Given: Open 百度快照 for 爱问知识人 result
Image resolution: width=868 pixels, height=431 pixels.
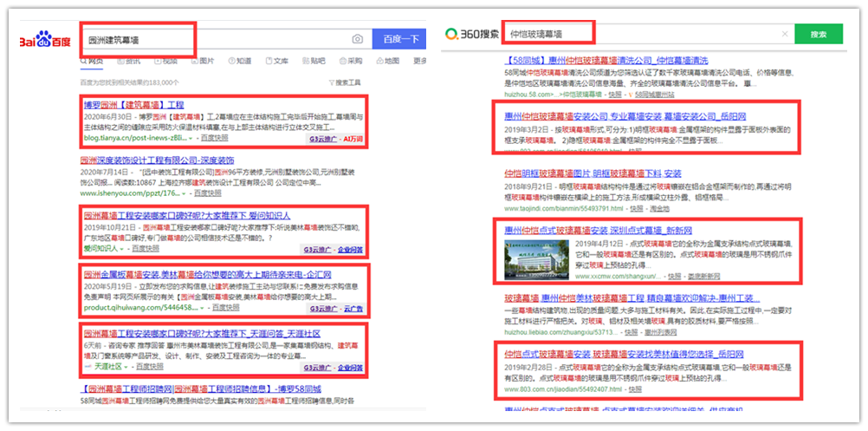Looking at the screenshot, I should pos(146,248).
